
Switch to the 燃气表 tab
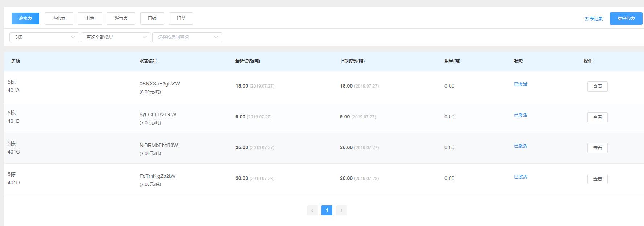click(x=121, y=18)
